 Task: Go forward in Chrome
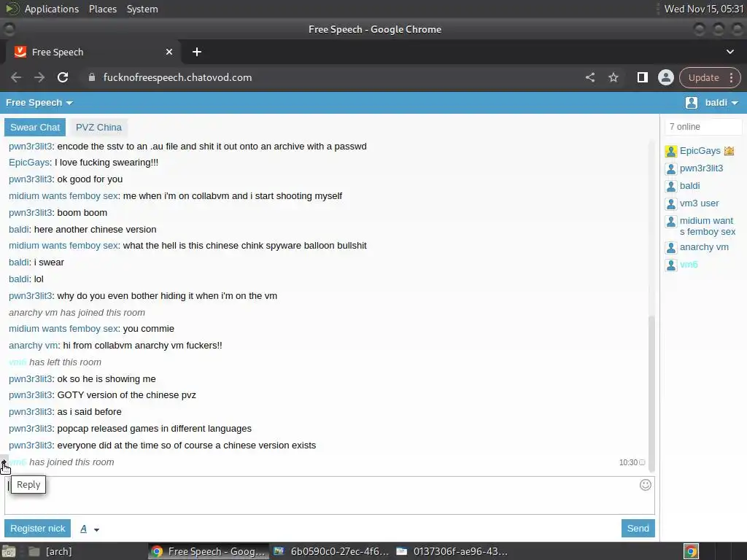[39, 77]
